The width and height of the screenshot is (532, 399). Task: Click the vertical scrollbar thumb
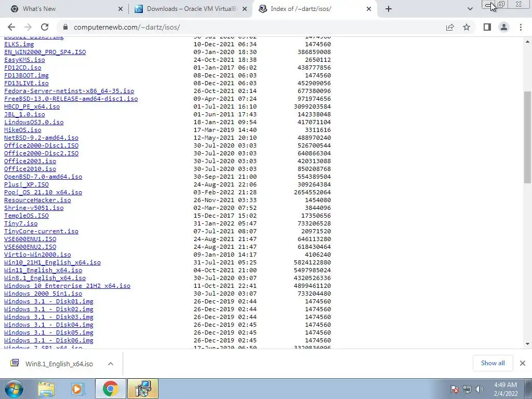[527, 137]
